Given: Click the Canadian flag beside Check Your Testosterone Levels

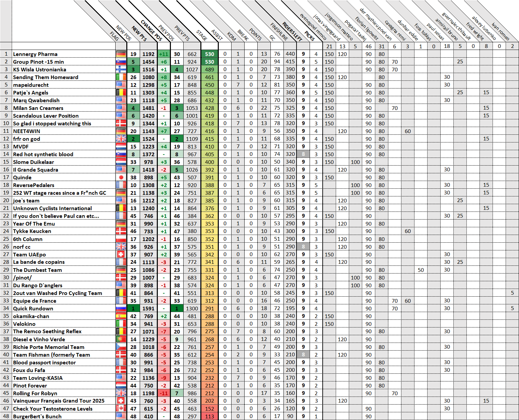Looking at the screenshot, I should [121, 409].
